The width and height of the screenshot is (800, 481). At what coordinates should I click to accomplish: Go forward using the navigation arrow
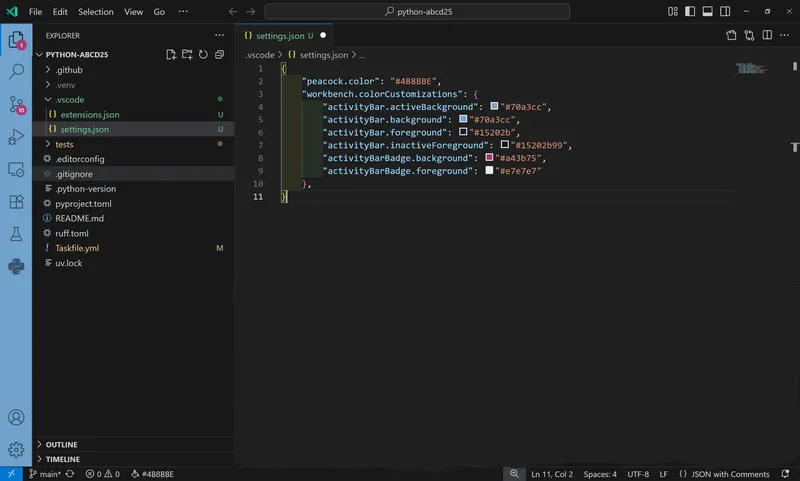click(x=251, y=11)
